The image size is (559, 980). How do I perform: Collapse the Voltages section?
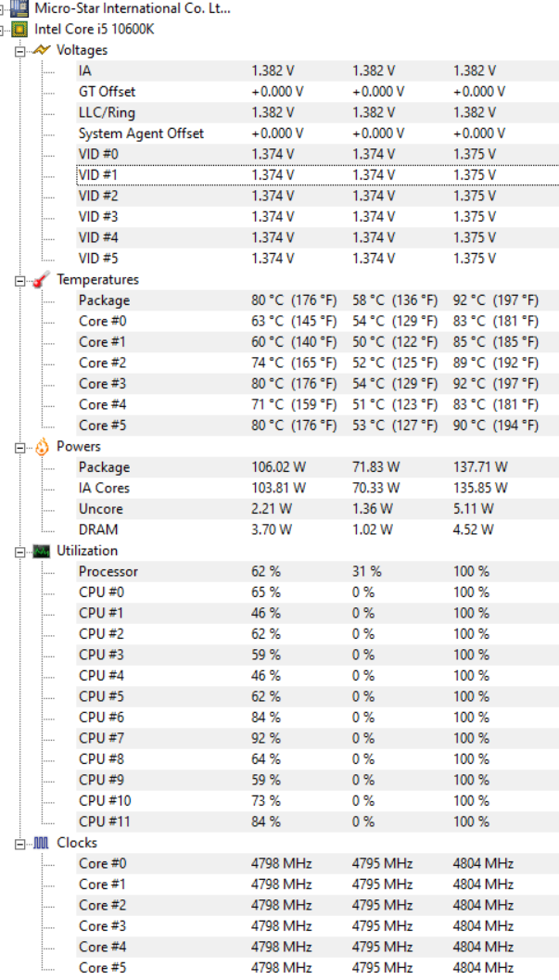point(20,50)
